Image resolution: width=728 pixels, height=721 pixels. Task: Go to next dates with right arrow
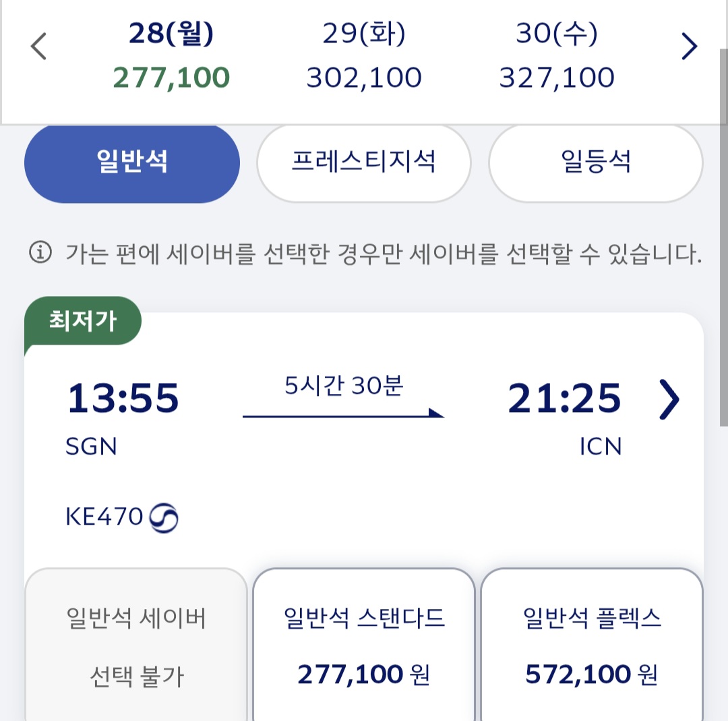(x=689, y=47)
